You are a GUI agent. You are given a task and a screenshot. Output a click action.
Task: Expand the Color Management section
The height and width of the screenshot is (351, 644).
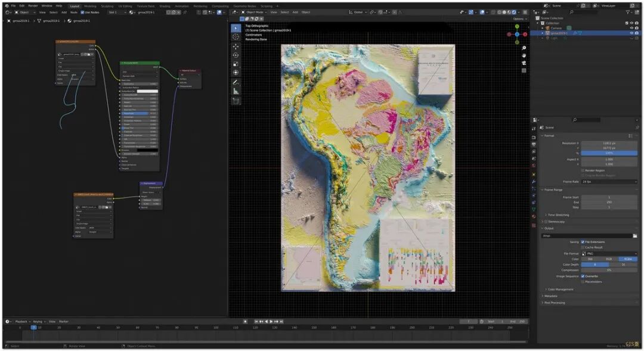pos(559,289)
